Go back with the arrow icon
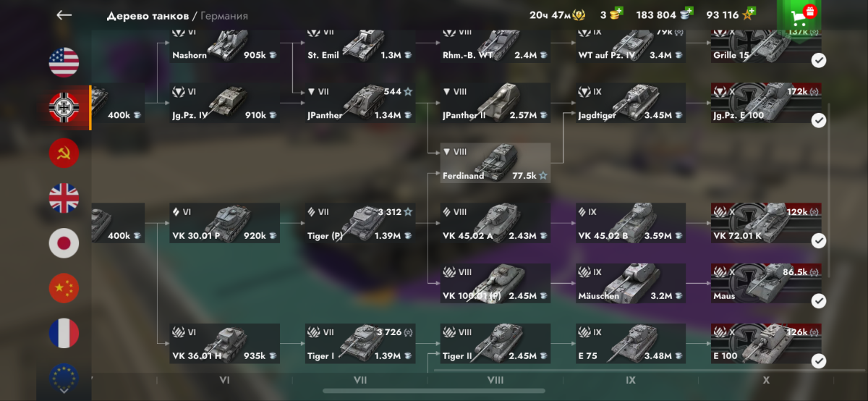Screen dimensions: 868x401 tap(64, 15)
